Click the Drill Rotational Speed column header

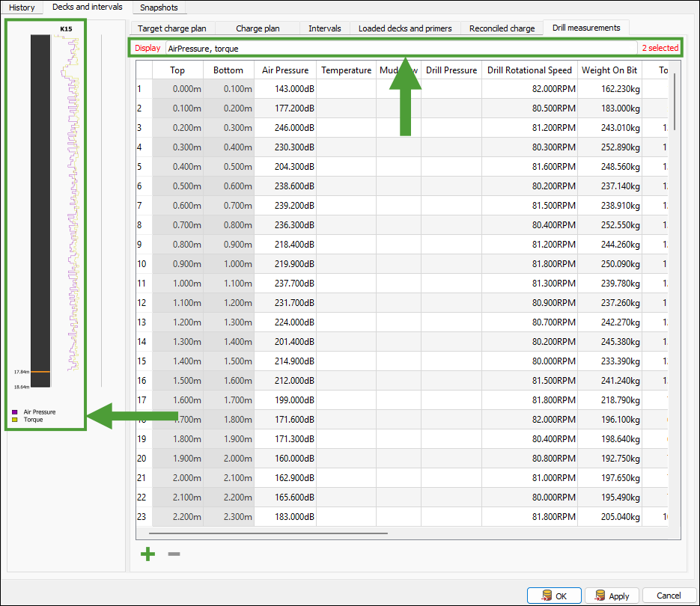coord(529,70)
